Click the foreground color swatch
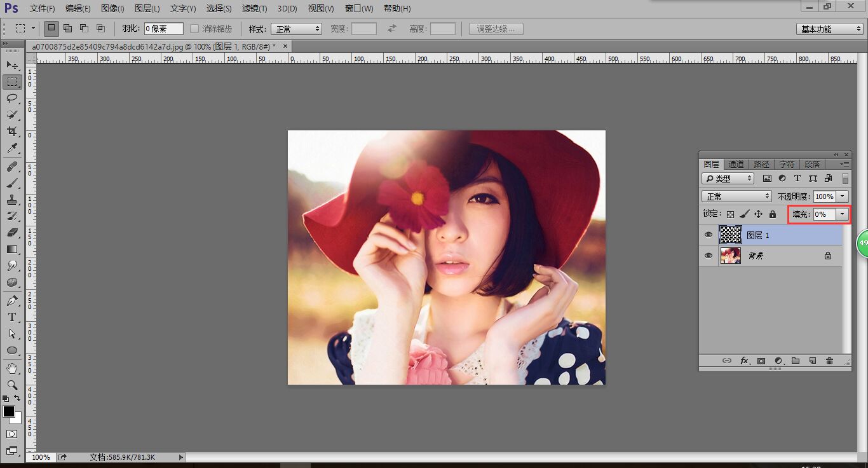This screenshot has width=868, height=468. click(9, 411)
